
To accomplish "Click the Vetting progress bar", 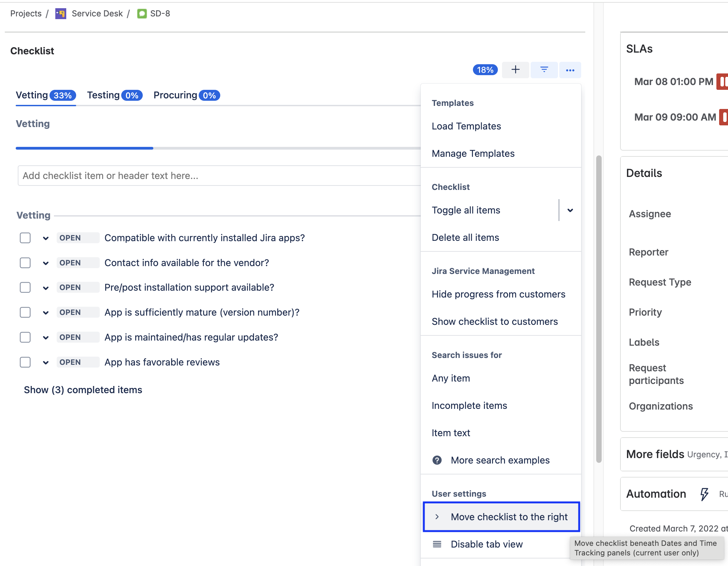I will coord(218,148).
